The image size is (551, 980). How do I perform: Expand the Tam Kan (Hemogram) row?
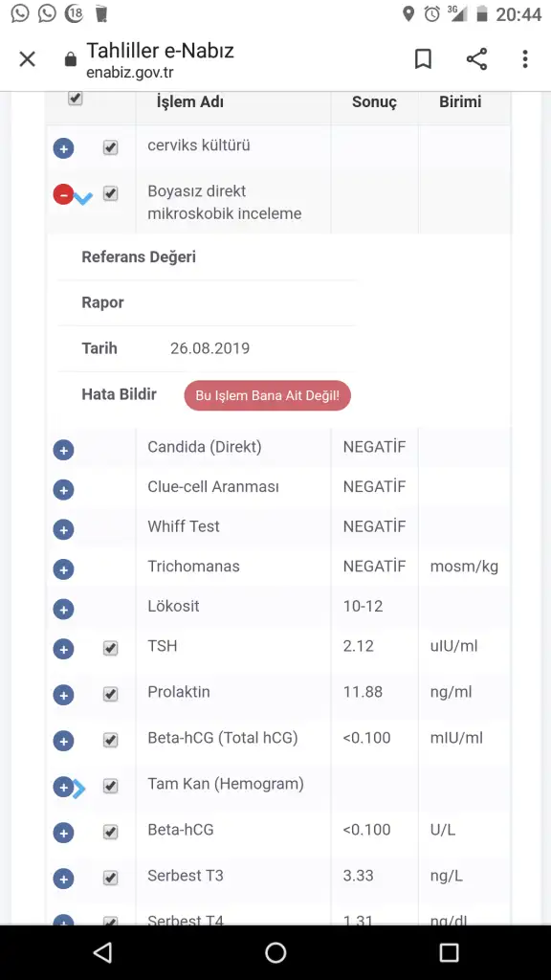[x=63, y=788]
